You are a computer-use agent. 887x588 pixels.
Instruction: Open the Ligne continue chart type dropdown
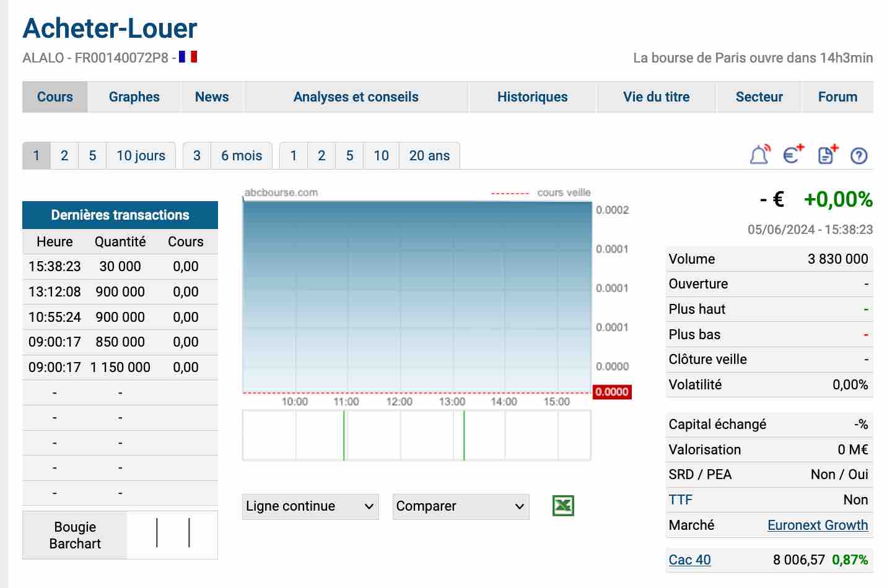[x=310, y=506]
